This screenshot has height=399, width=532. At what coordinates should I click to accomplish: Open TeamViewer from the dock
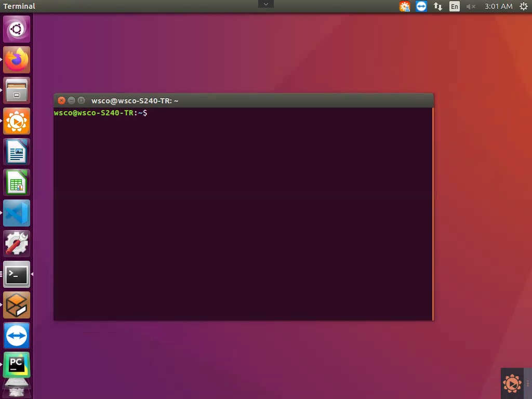coord(17,335)
